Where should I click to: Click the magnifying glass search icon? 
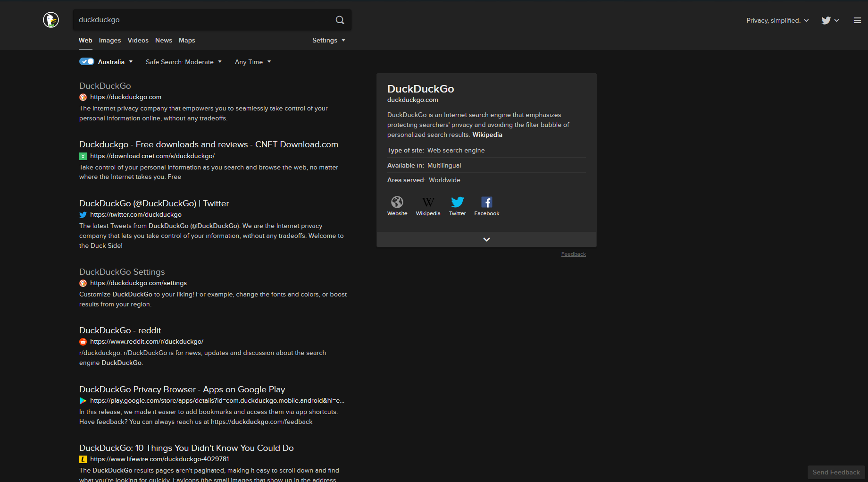pyautogui.click(x=340, y=20)
